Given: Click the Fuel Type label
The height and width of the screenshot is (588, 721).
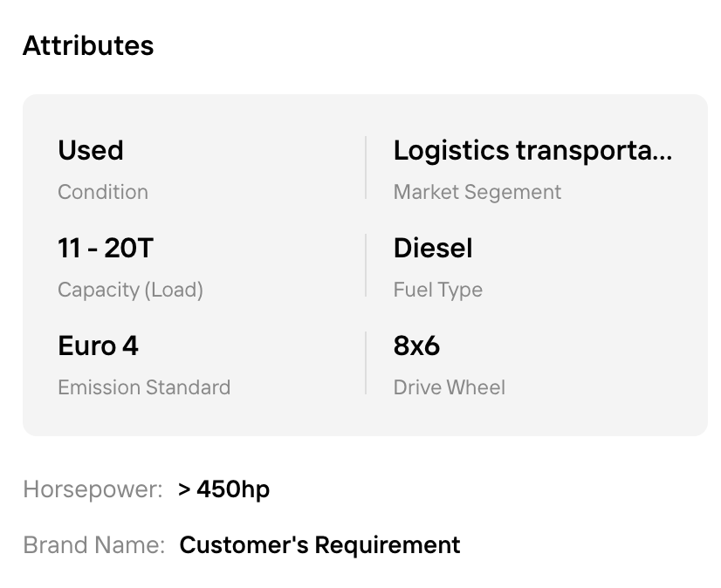Looking at the screenshot, I should (x=438, y=291).
